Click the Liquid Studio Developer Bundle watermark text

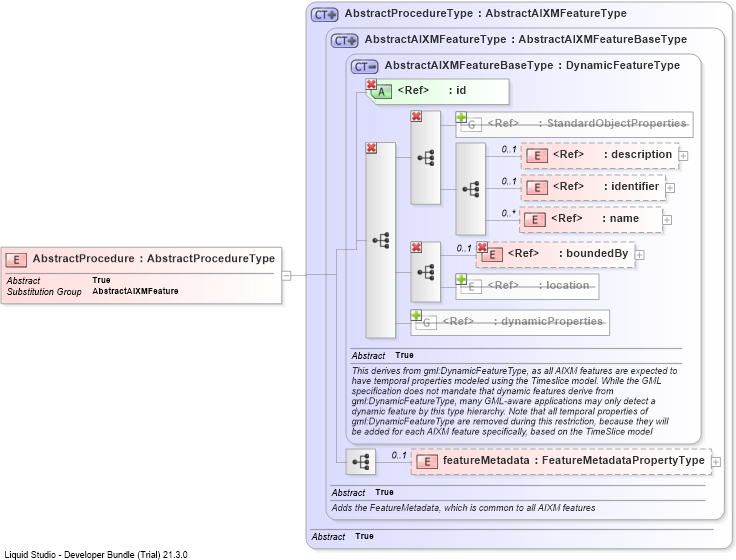(96, 555)
